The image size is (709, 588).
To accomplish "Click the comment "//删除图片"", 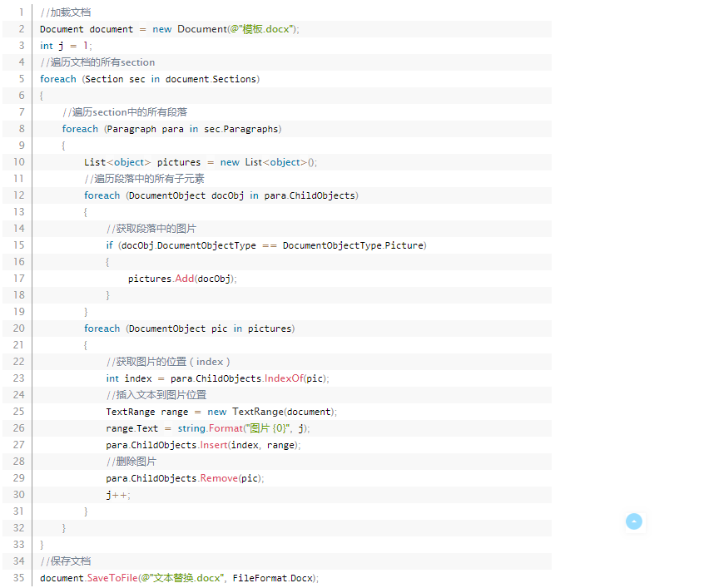I will pyautogui.click(x=131, y=462).
